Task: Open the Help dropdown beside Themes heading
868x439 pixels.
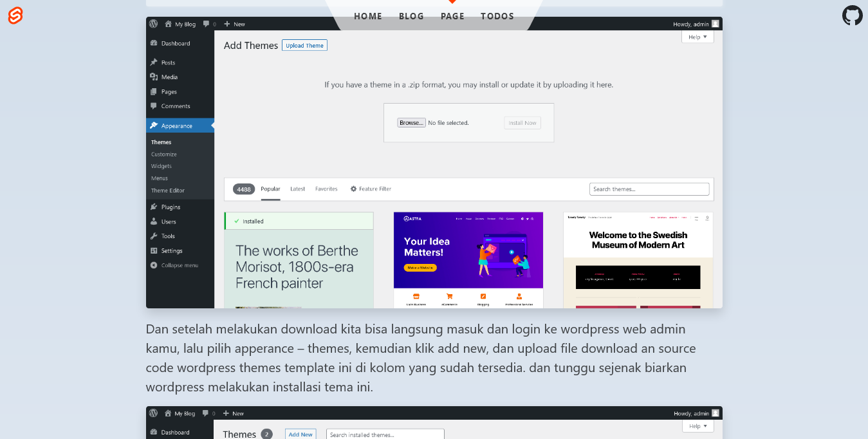Action: pos(697,426)
